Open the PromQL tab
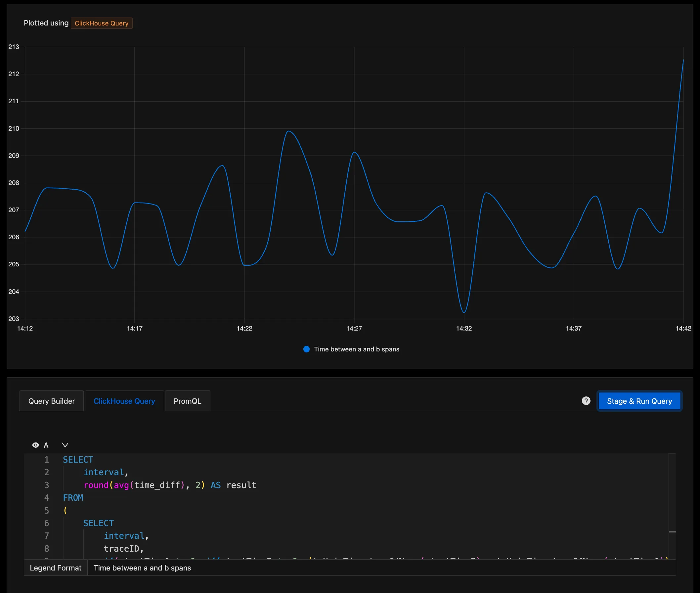700x593 pixels. click(188, 401)
